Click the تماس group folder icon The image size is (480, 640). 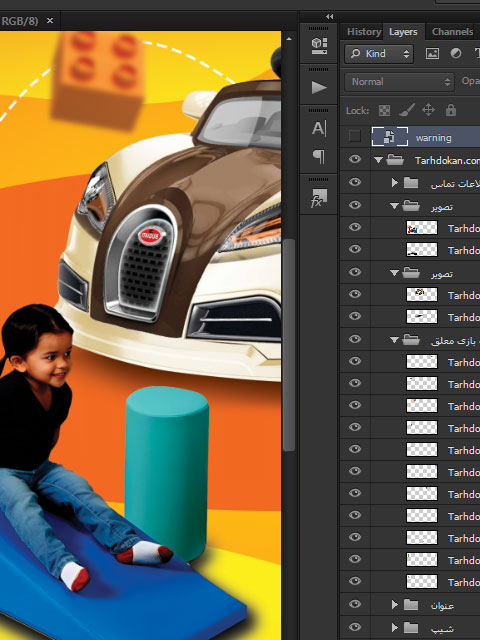point(411,182)
